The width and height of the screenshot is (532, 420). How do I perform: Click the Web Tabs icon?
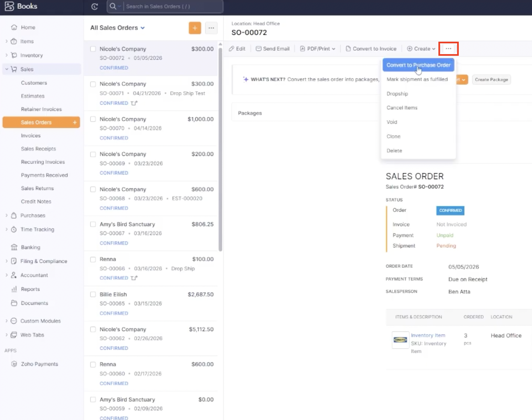(x=14, y=335)
